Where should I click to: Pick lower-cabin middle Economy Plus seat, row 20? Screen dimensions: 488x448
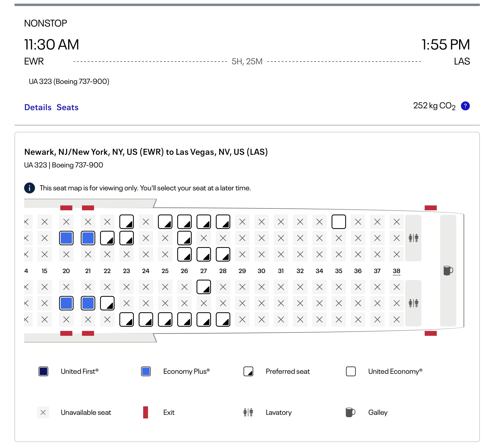point(66,303)
